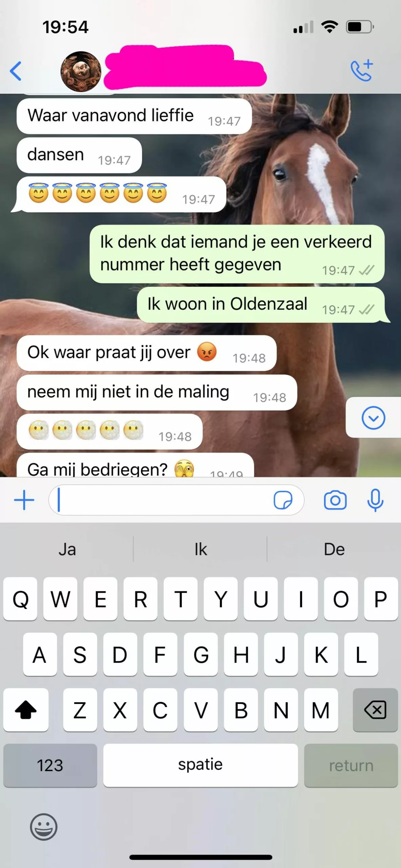Tap the backspace delete key
Screen dimensions: 401x868
click(x=375, y=710)
